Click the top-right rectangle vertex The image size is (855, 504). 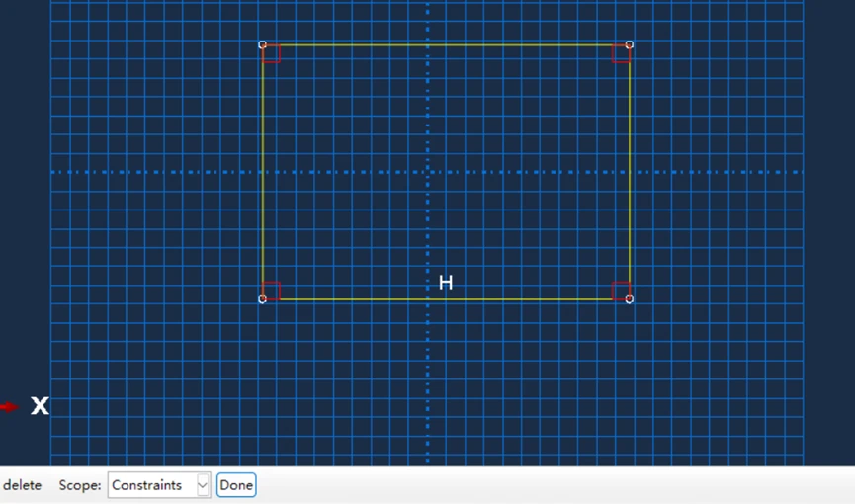(x=630, y=44)
